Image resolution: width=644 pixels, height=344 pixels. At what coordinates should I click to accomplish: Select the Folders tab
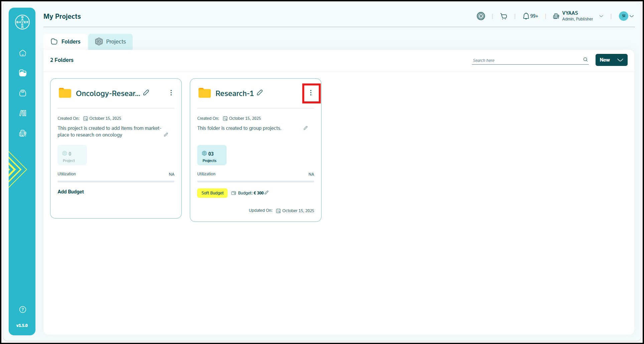[x=66, y=42]
